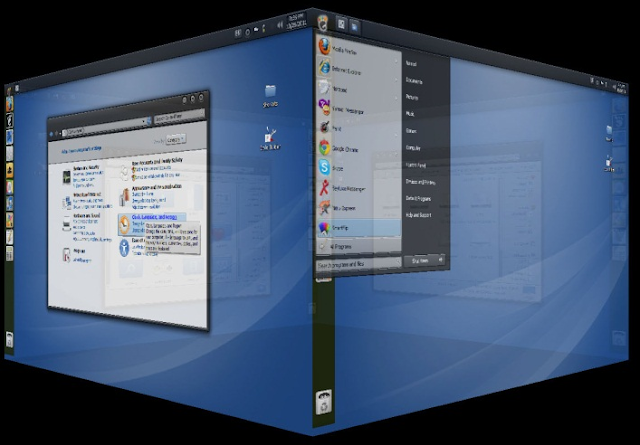The height and width of the screenshot is (445, 640).
Task: Open the Shut down options arrow
Action: pyautogui.click(x=441, y=259)
